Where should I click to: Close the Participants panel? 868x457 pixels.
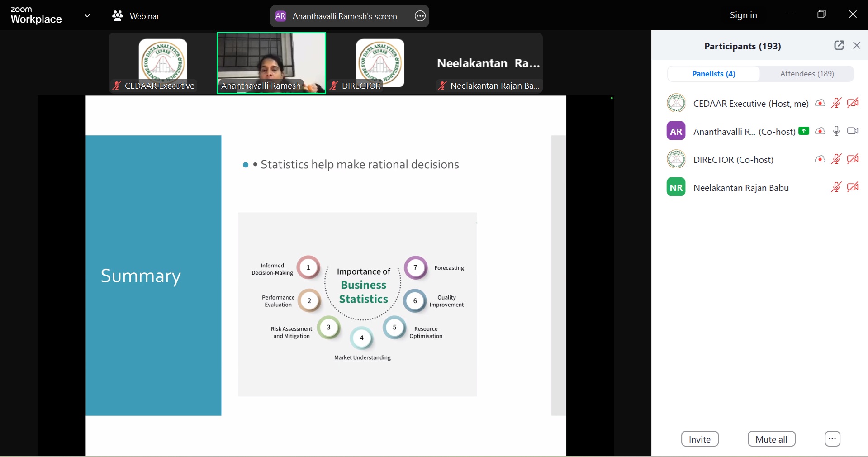coord(857,45)
